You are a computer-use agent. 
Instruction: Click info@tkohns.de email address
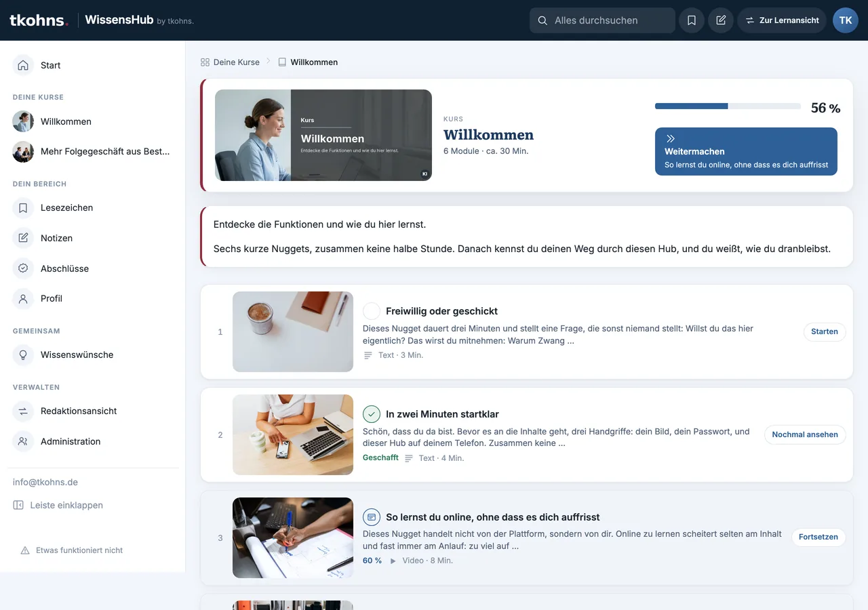tap(45, 482)
